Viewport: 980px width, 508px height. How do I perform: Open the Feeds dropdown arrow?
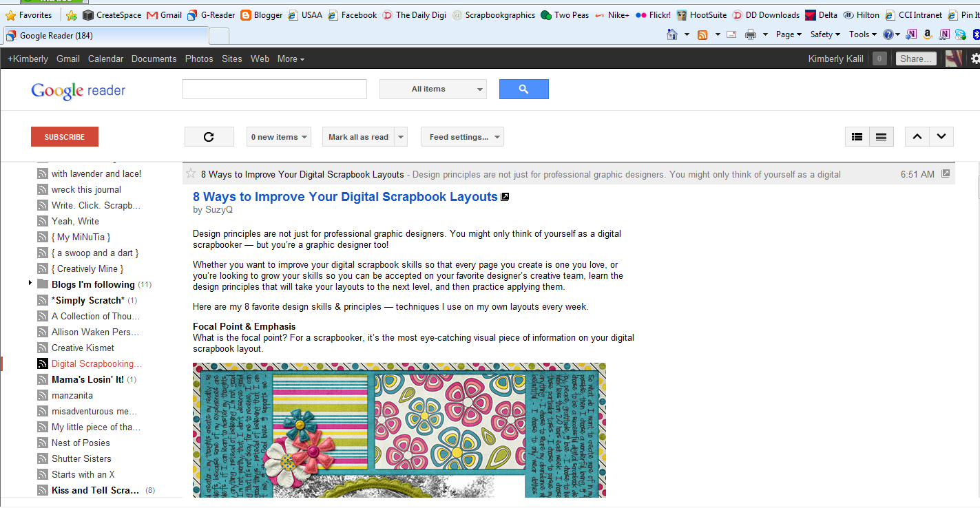(718, 34)
